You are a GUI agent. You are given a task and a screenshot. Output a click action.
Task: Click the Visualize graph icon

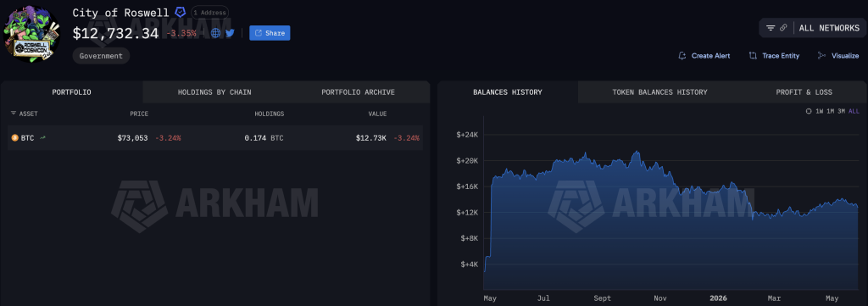coord(821,56)
